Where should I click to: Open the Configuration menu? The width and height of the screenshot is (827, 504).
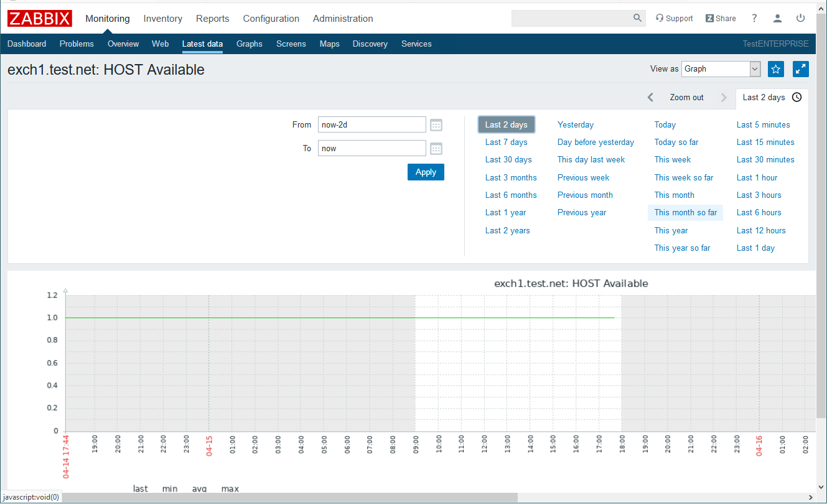[271, 19]
